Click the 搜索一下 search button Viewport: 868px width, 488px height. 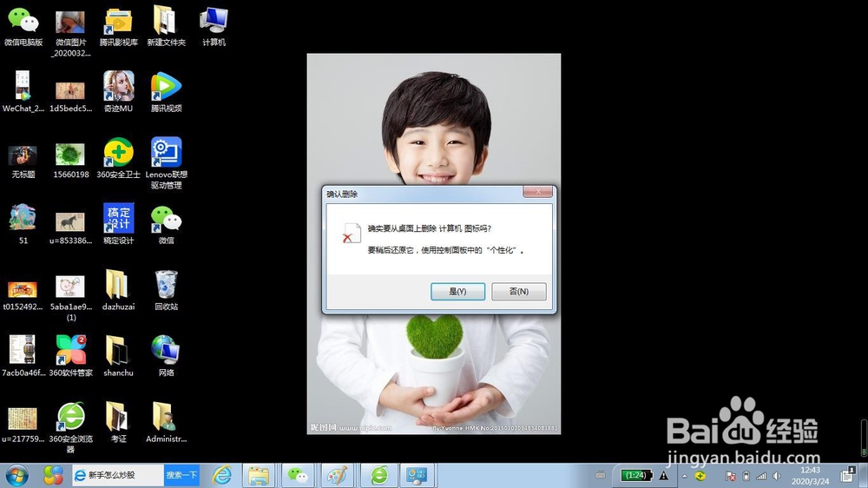[x=181, y=475]
